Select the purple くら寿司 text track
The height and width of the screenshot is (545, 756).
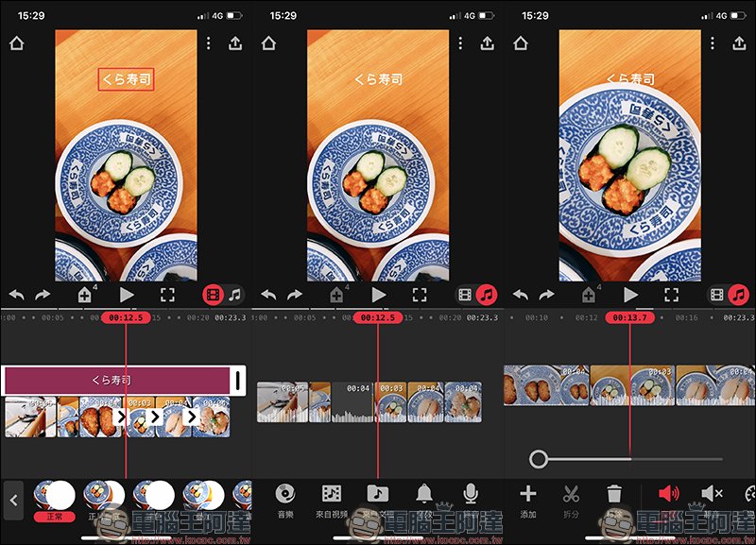pos(115,381)
